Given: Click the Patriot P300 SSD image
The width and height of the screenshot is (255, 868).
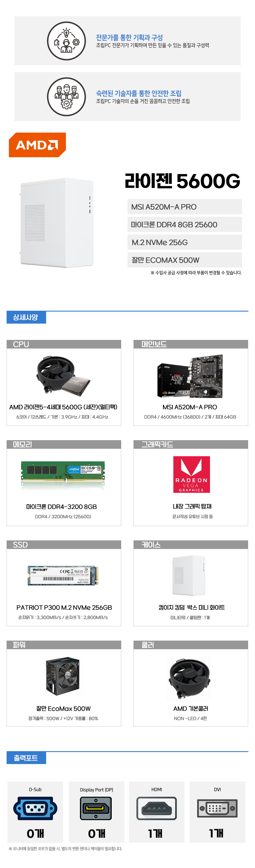Looking at the screenshot, I should click(x=63, y=575).
